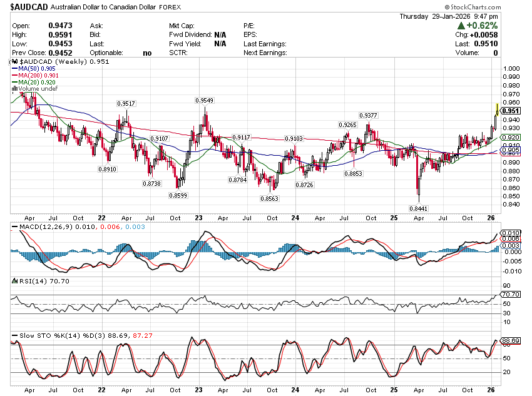Screen dimensions: 532x396
Task: Click the 0.920 MA(20) axis value tag
Action: click(x=511, y=137)
